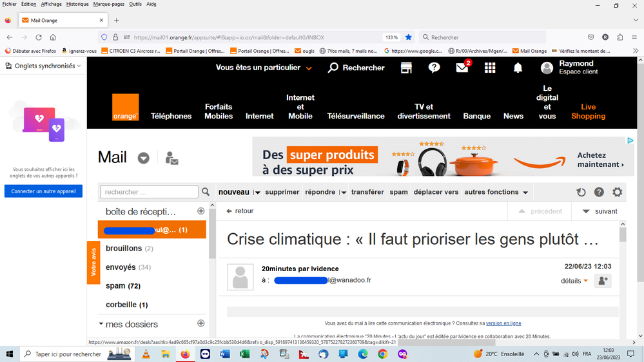This screenshot has height=362, width=644.
Task: Click supprimer to delete the email
Action: tap(282, 192)
